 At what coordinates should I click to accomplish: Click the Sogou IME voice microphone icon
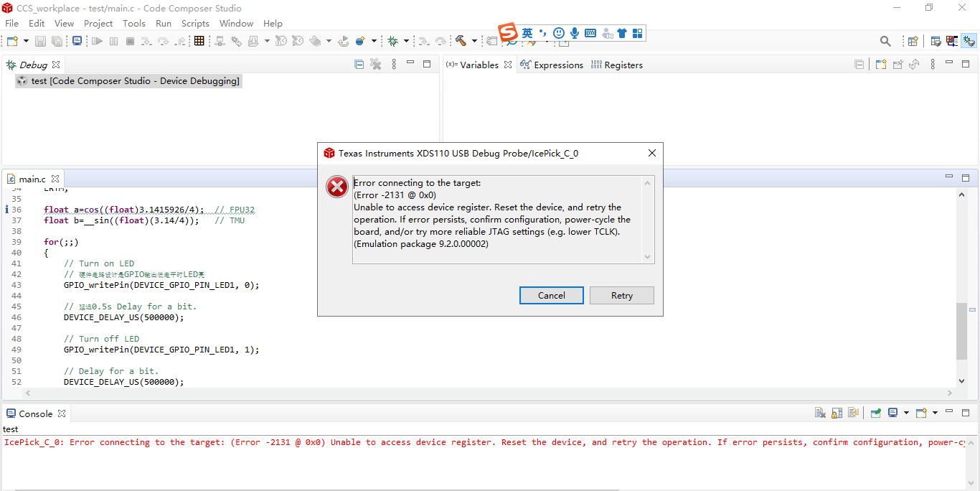[575, 33]
